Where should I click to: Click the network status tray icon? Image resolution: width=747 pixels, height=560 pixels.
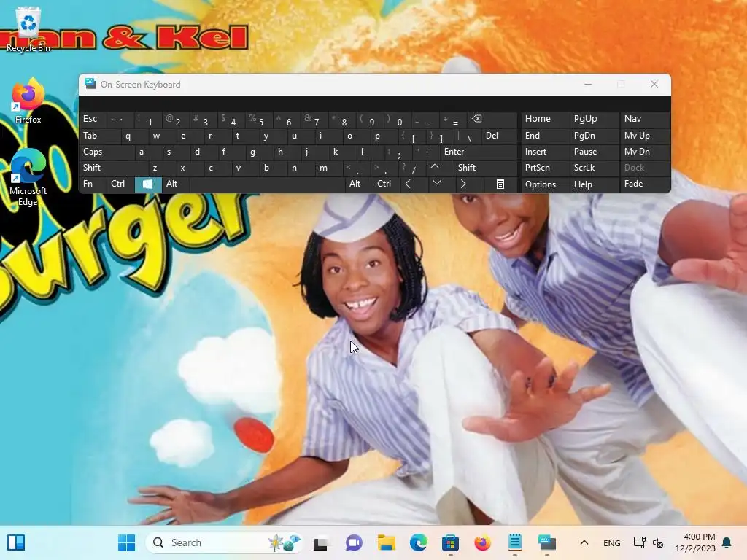pos(639,542)
